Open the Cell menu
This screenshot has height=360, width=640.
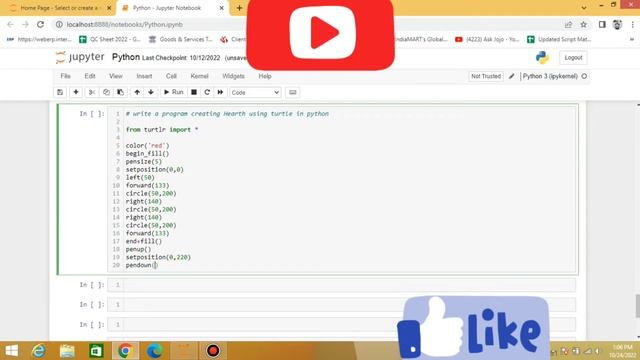tap(171, 76)
